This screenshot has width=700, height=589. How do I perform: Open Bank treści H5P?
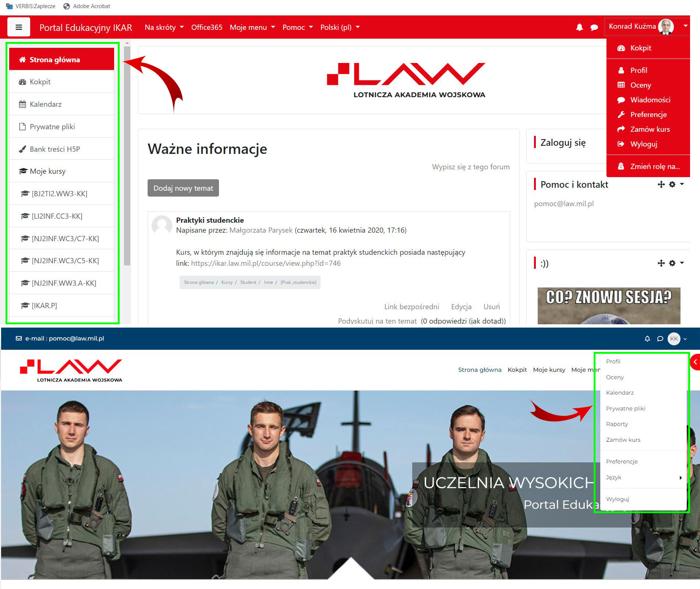(x=61, y=149)
